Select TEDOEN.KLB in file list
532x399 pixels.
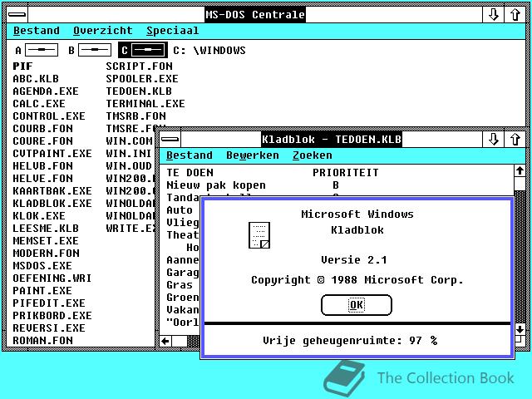pyautogui.click(x=139, y=91)
